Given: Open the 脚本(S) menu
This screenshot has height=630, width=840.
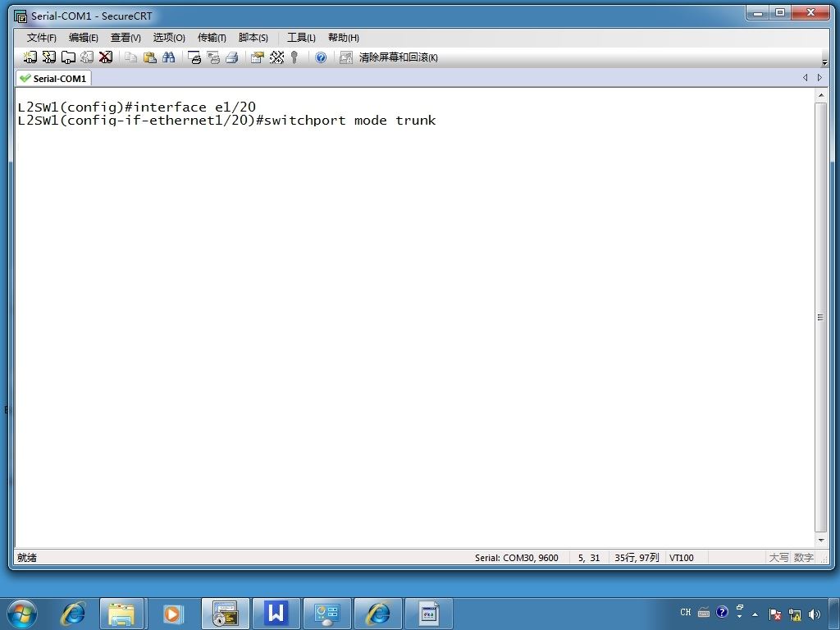Looking at the screenshot, I should 253,38.
